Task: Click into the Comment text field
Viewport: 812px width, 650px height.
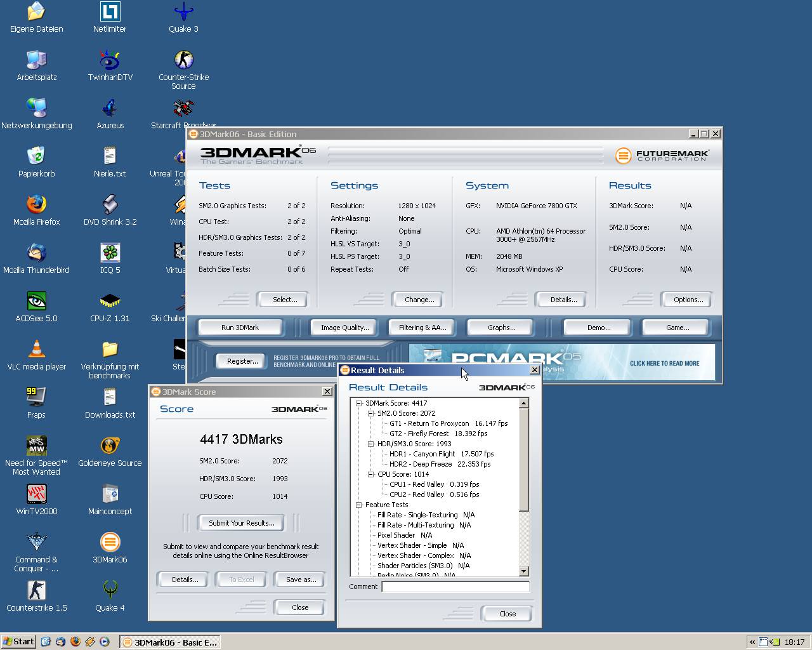Action: (x=455, y=587)
